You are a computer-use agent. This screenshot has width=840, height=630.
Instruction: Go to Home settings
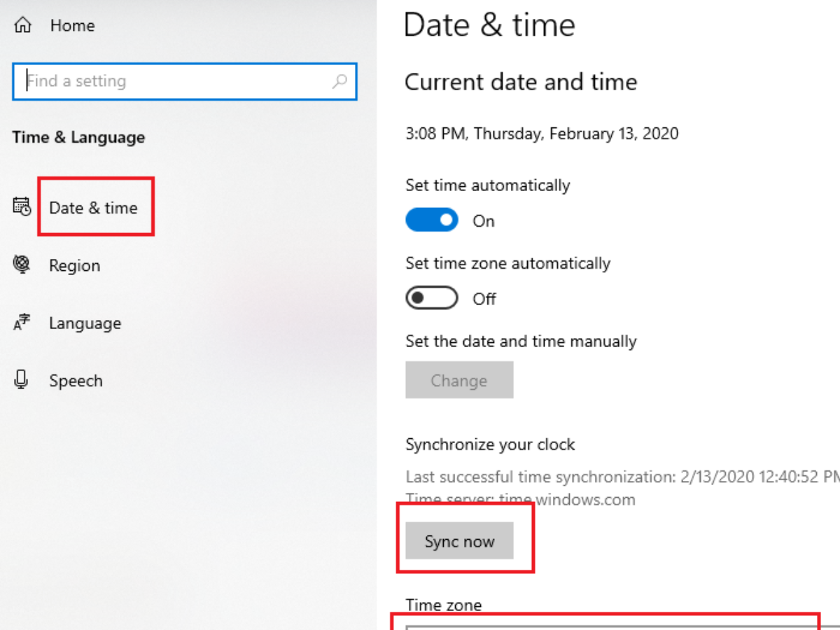(x=72, y=26)
